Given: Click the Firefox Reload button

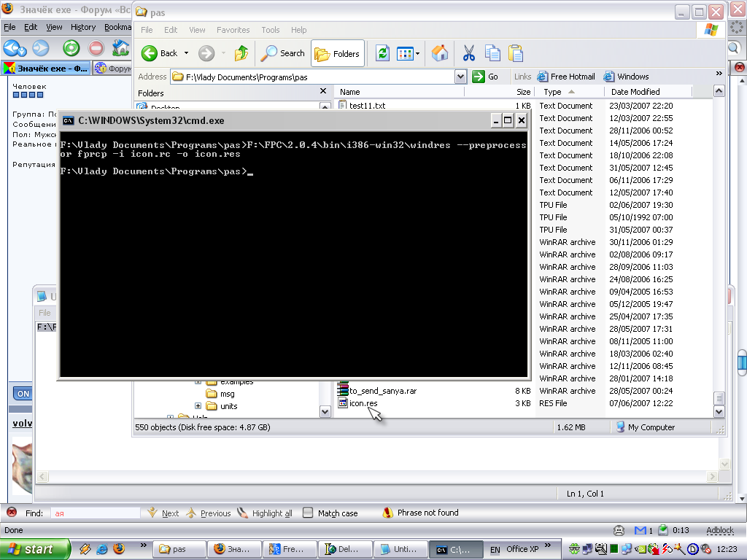Looking at the screenshot, I should point(71,48).
